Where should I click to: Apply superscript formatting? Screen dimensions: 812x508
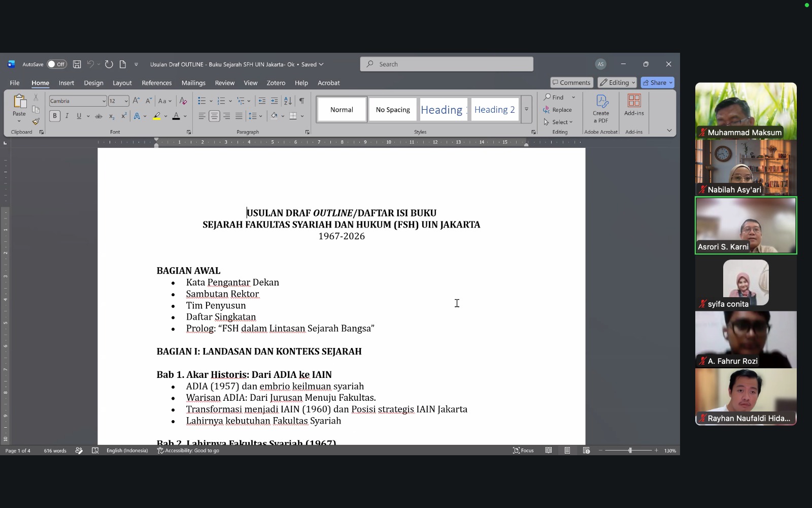click(x=124, y=116)
